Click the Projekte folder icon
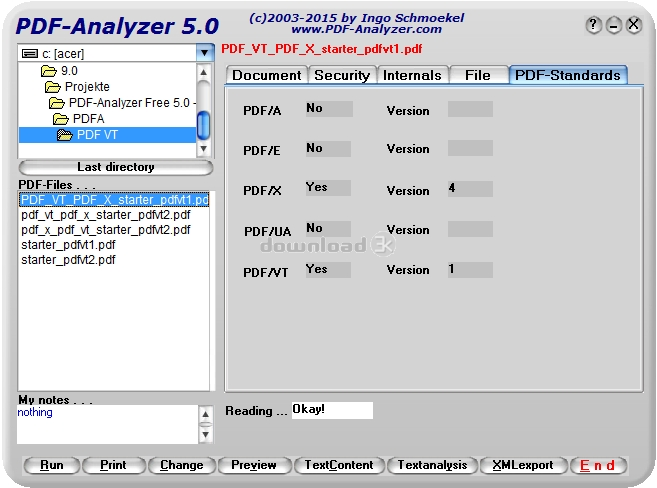 [x=52, y=87]
